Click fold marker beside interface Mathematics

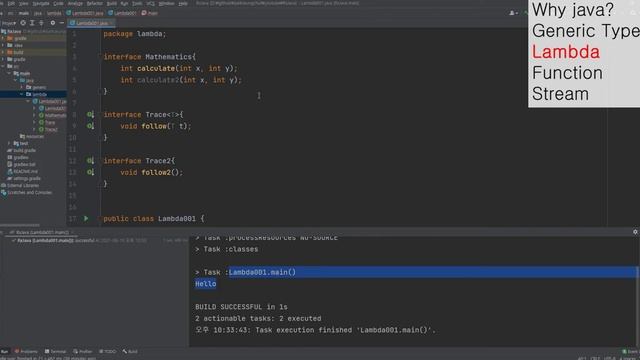point(100,57)
